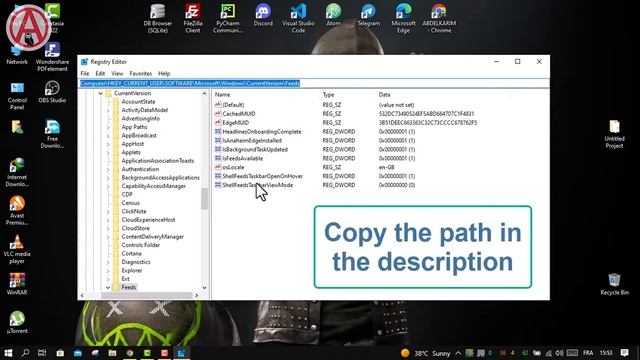The height and width of the screenshot is (360, 640).
Task: Open Telegram desktop shortcut
Action: 369,16
